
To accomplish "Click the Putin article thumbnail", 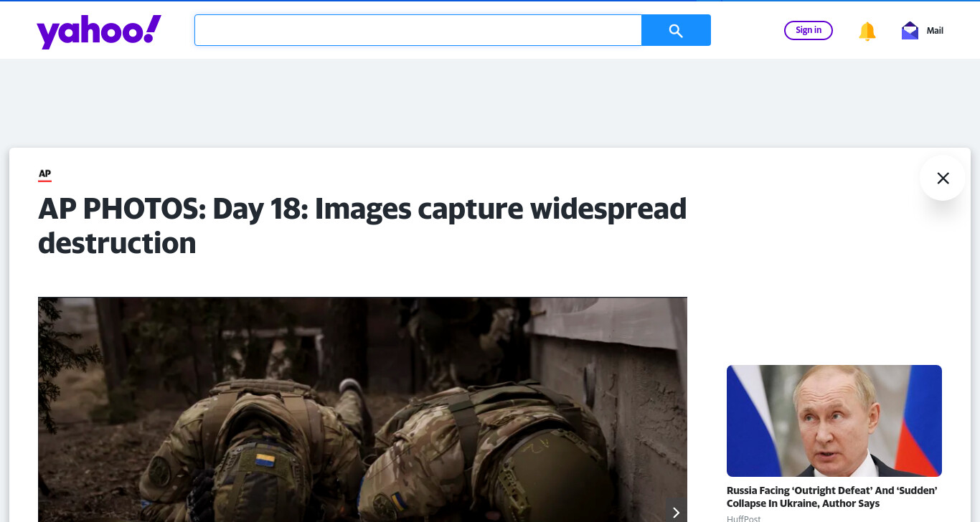I will (x=834, y=421).
